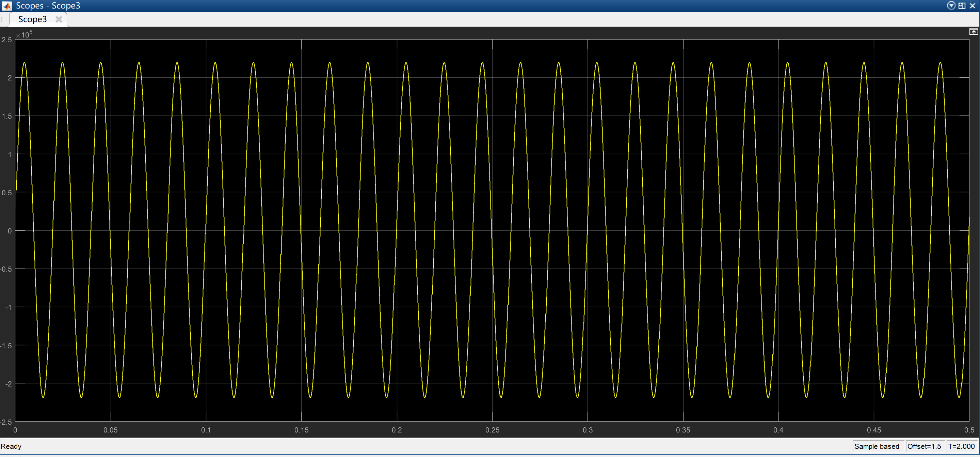Click the 0.5 x-axis end label
This screenshot has width=980, height=457.
point(969,430)
